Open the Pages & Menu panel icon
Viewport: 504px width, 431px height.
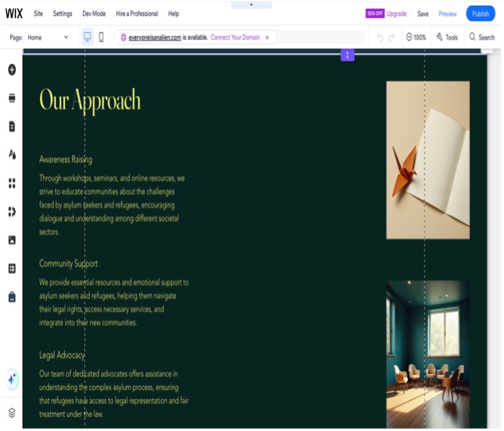click(12, 126)
